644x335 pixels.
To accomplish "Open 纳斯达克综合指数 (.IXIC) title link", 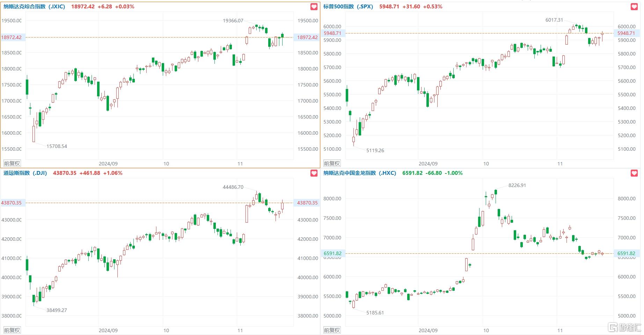I will click(x=34, y=7).
